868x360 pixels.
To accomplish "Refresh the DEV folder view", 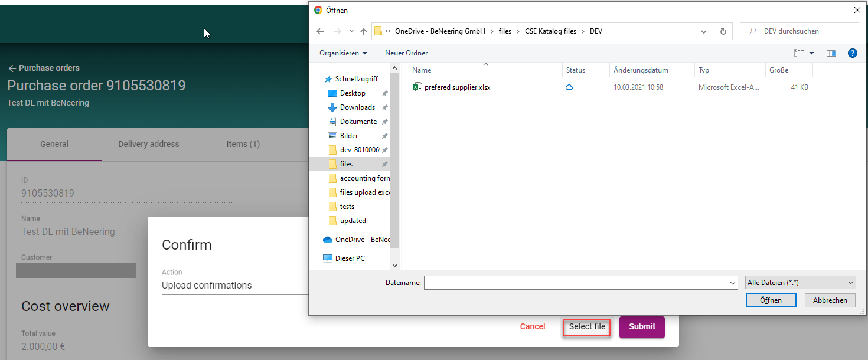I will [x=723, y=31].
